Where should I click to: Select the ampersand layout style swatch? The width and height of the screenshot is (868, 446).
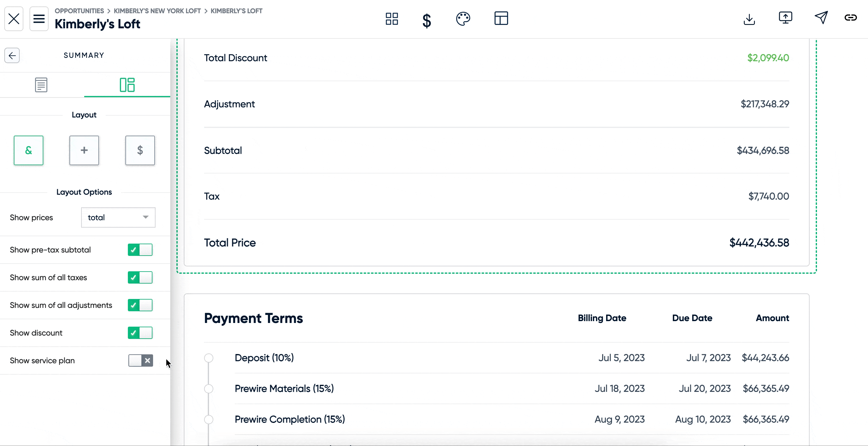point(28,150)
